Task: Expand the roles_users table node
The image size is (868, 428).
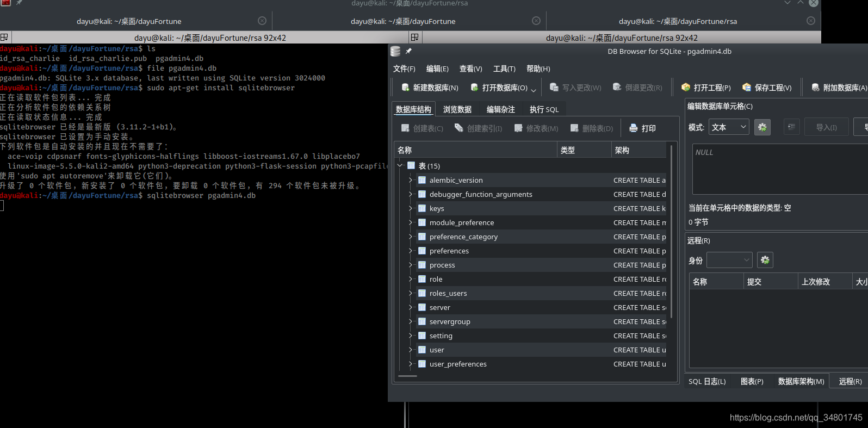Action: click(411, 293)
